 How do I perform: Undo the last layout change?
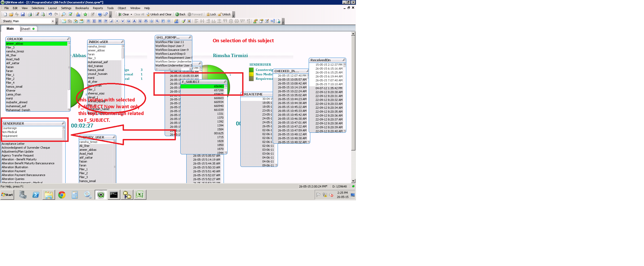pyautogui.click(x=50, y=14)
